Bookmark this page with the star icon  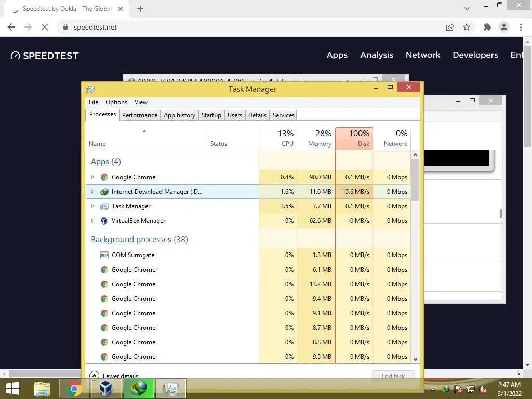coord(467,27)
